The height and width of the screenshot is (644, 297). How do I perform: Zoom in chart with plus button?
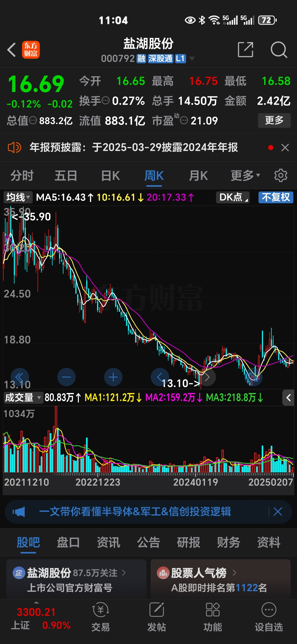click(x=113, y=377)
